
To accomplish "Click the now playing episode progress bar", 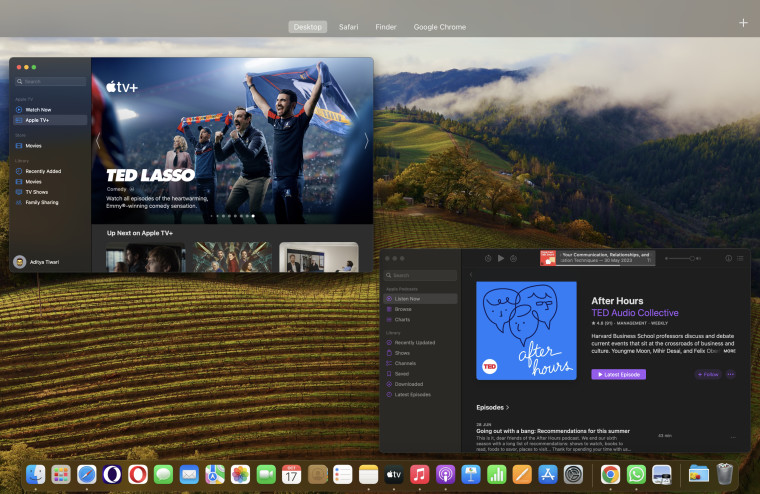I will pyautogui.click(x=606, y=265).
